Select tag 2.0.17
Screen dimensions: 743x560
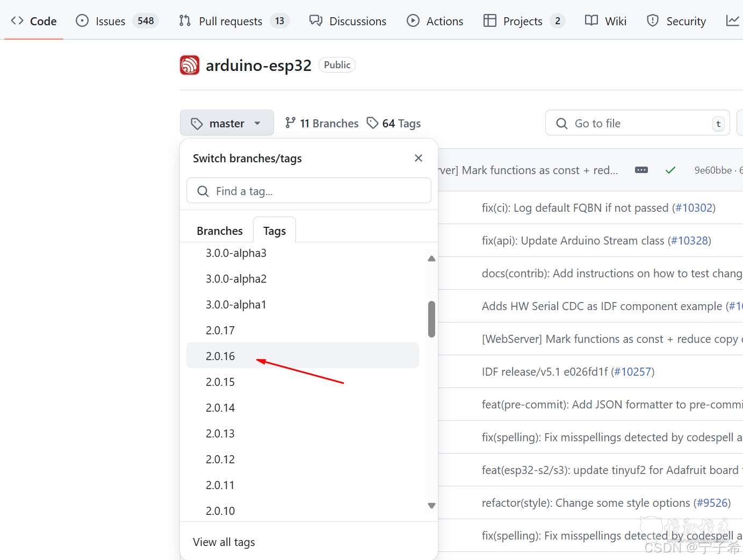[302, 331]
